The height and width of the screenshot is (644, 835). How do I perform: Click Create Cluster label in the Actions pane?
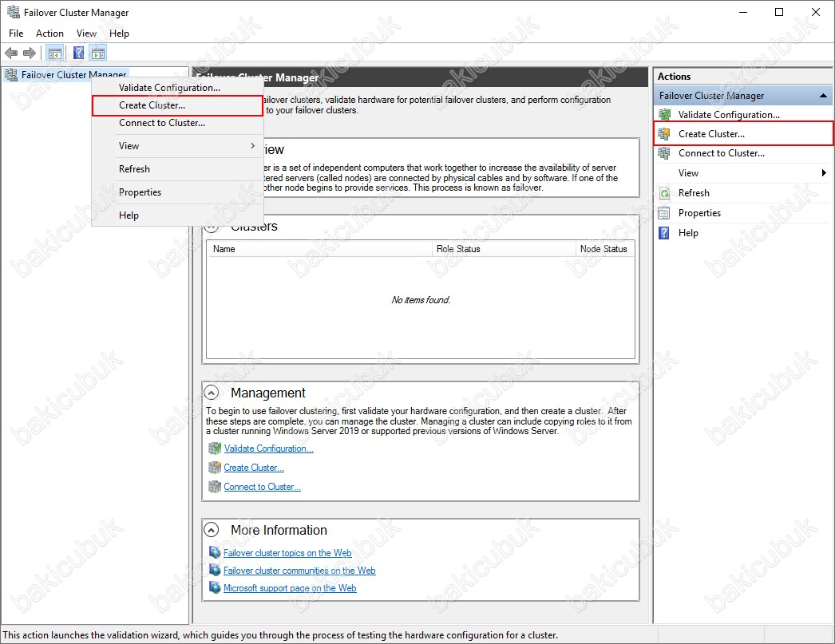click(x=711, y=133)
